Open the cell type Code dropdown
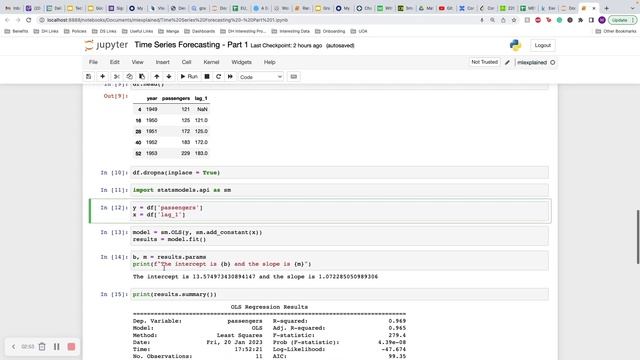The height and width of the screenshot is (360, 640). [x=261, y=77]
